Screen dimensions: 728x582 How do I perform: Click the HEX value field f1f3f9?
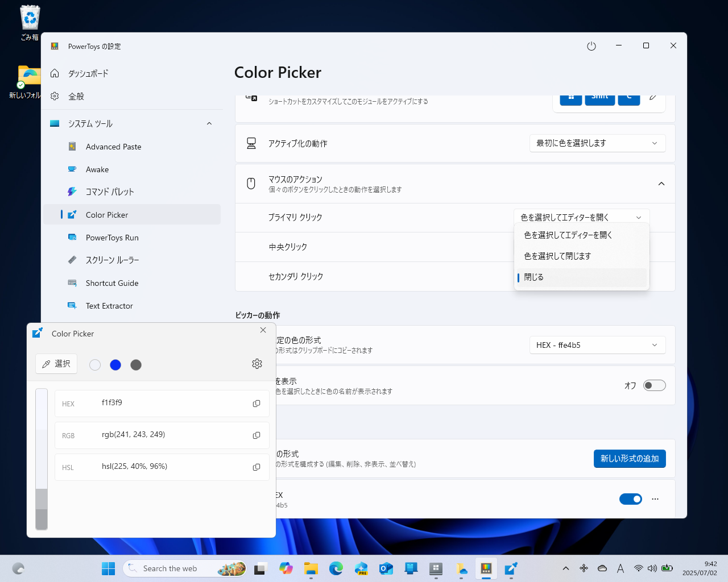pos(112,403)
